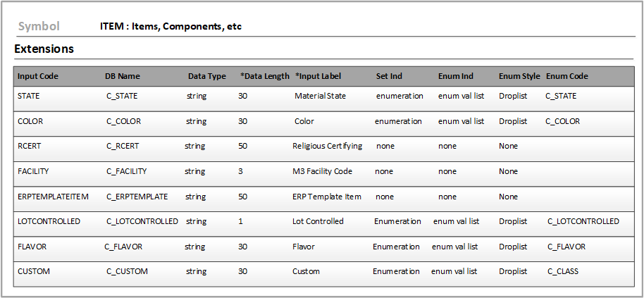644x298 pixels.
Task: Click the Set Ind column header
Action: pyautogui.click(x=389, y=76)
